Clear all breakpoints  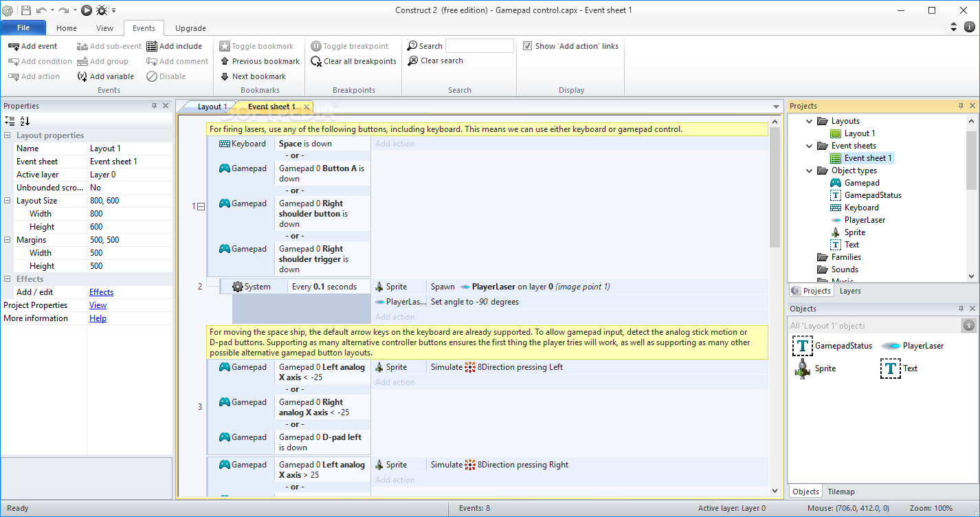(x=354, y=61)
